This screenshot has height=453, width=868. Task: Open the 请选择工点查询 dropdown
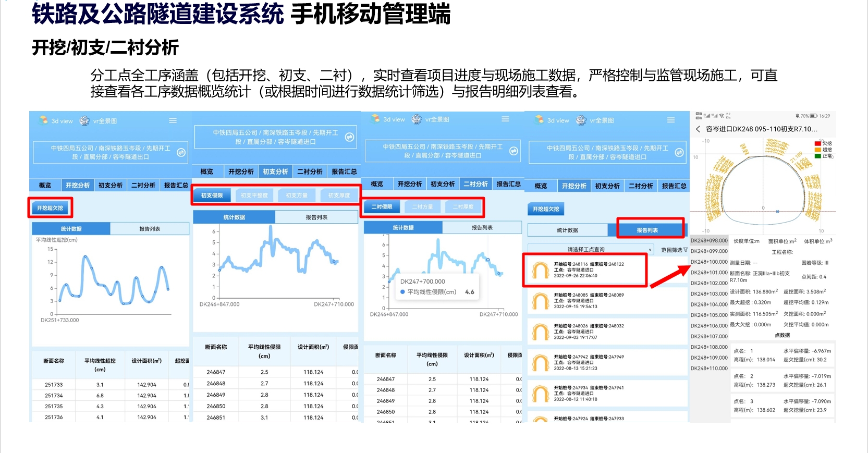coord(590,250)
